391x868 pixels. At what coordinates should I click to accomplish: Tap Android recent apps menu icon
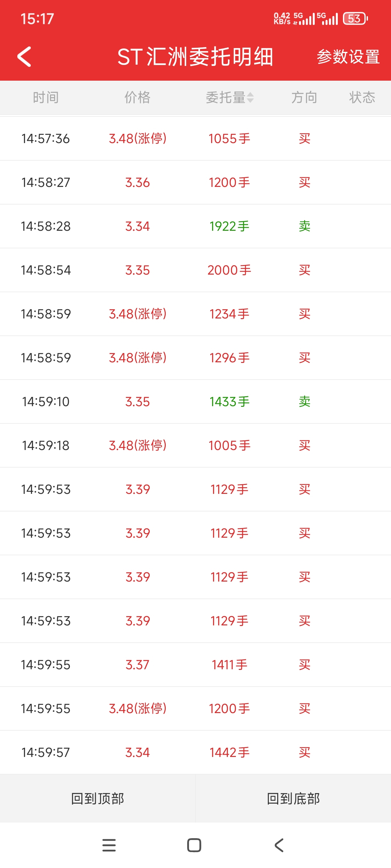coord(109,845)
